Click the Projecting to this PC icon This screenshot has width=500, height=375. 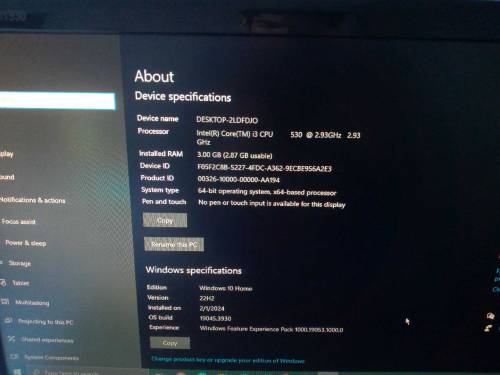point(8,321)
